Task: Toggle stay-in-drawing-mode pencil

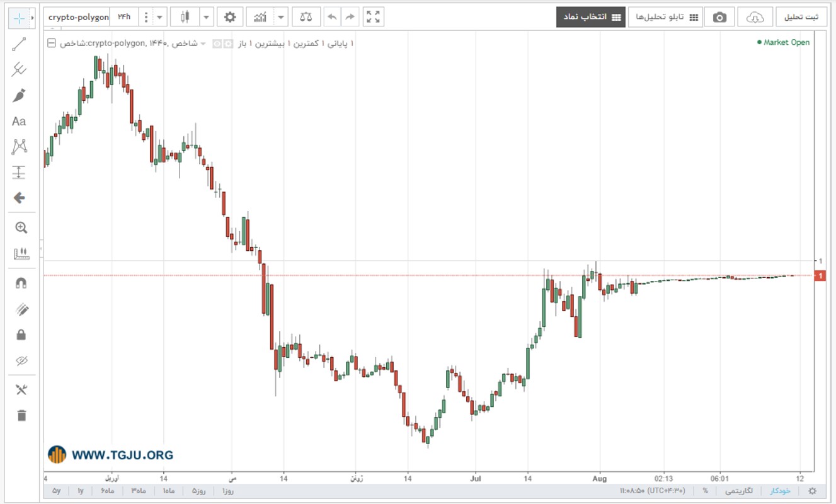Action: (21, 309)
